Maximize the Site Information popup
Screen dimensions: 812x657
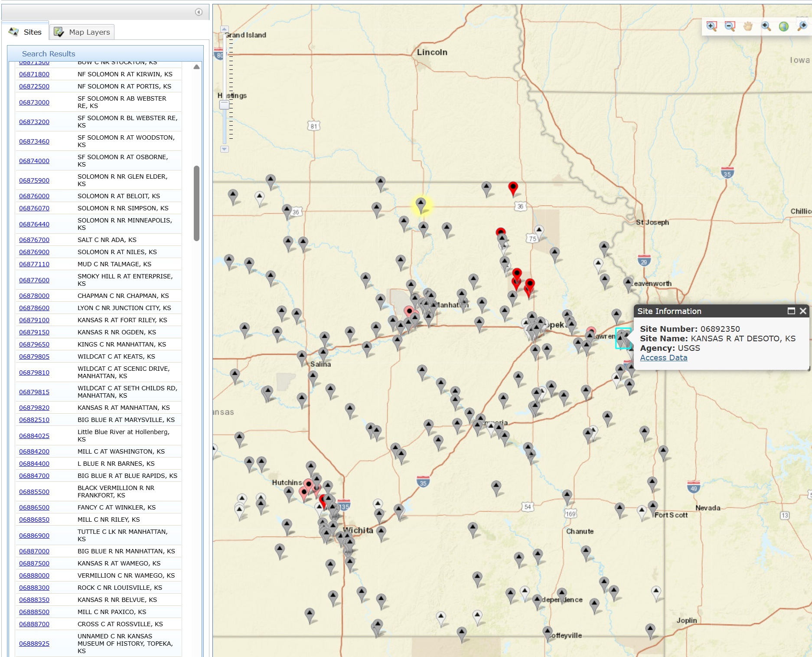point(792,311)
